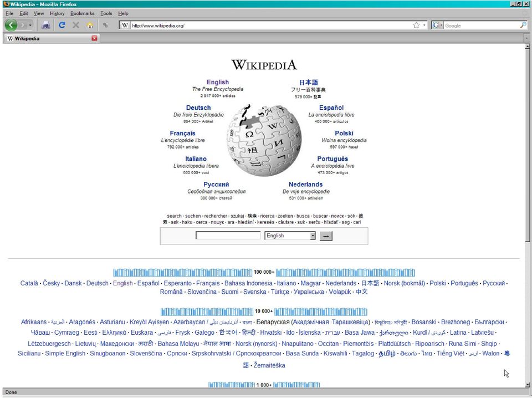Click the Tiếng Việt link
This screenshot has height=398, width=532.
point(450,353)
